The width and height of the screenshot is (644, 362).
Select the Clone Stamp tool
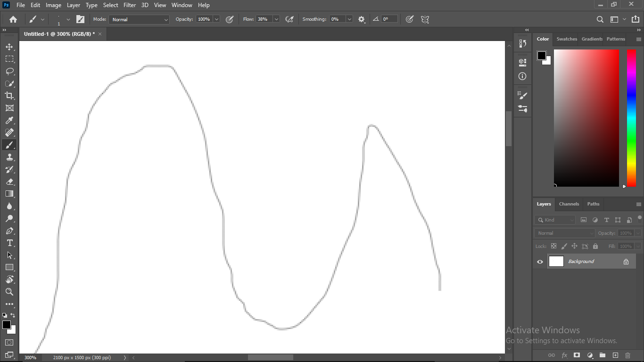[9, 157]
